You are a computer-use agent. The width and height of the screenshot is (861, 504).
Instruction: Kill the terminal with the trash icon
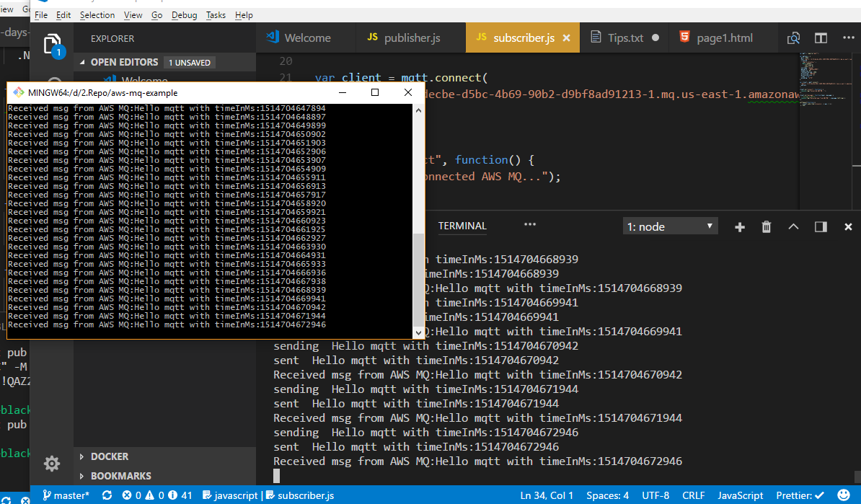tap(767, 227)
